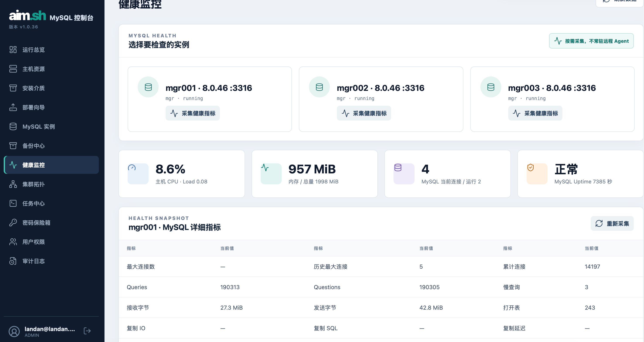Select the mgr002 · 8.0.46 :3316 instance title
The image size is (644, 342).
pos(380,88)
